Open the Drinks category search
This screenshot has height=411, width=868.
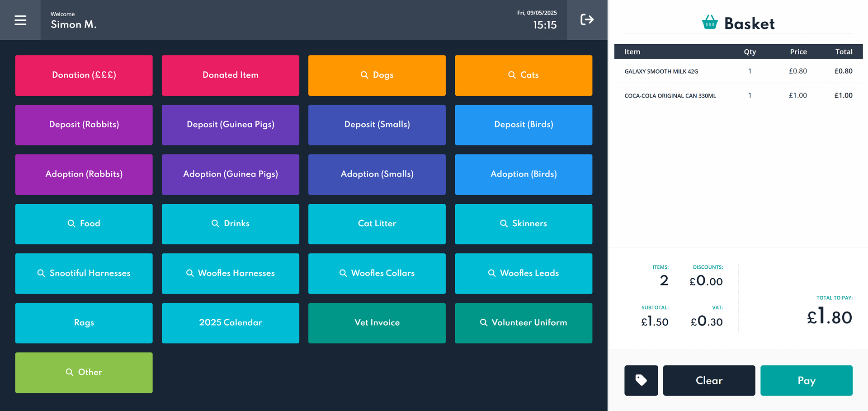[x=230, y=224]
